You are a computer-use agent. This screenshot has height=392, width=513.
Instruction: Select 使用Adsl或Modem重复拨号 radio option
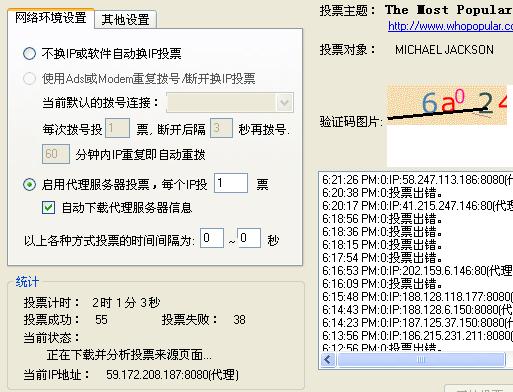pos(29,79)
